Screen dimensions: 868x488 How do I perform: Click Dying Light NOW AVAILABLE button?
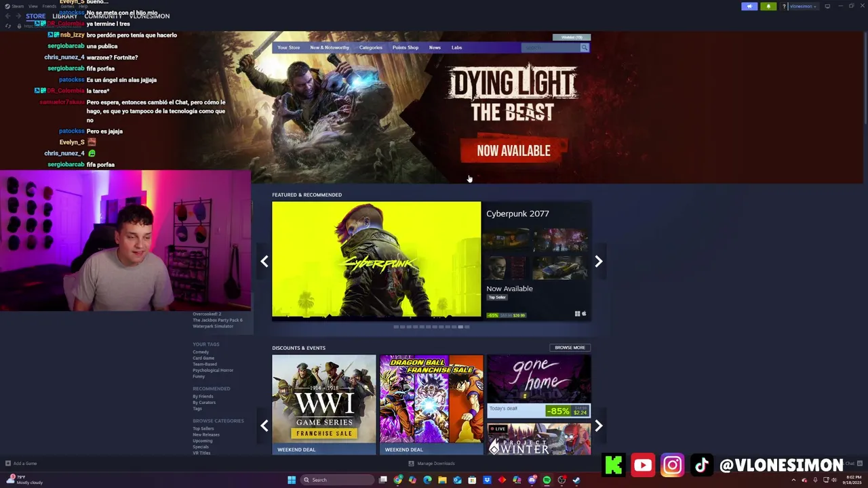(513, 150)
